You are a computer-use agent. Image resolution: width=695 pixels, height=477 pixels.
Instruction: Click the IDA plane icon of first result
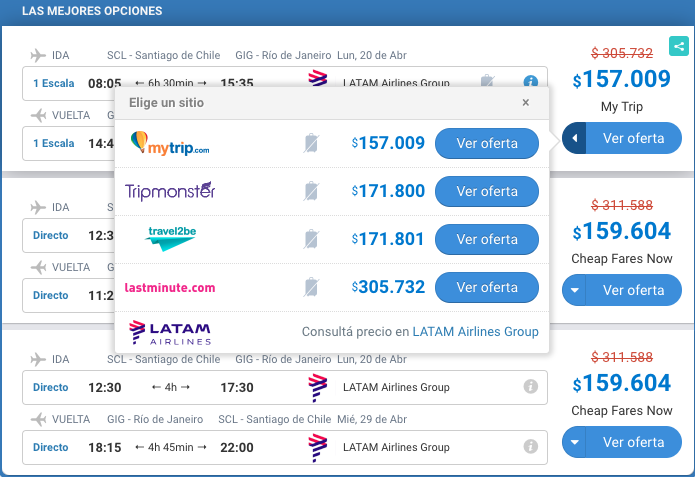38,55
